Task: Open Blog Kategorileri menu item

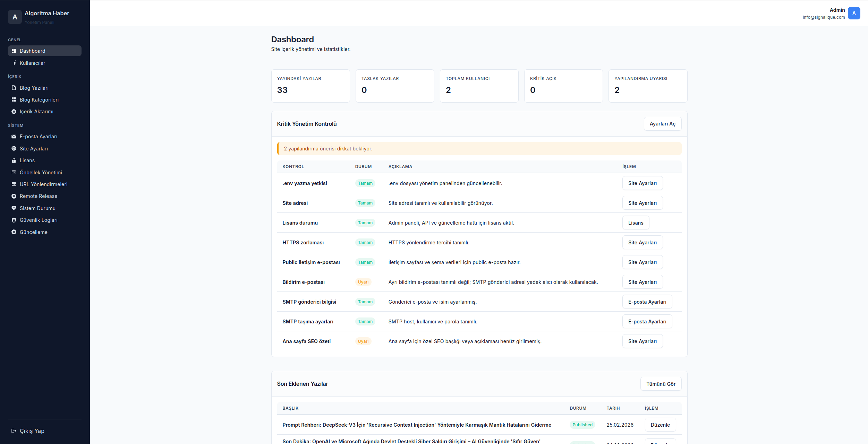Action: tap(39, 100)
